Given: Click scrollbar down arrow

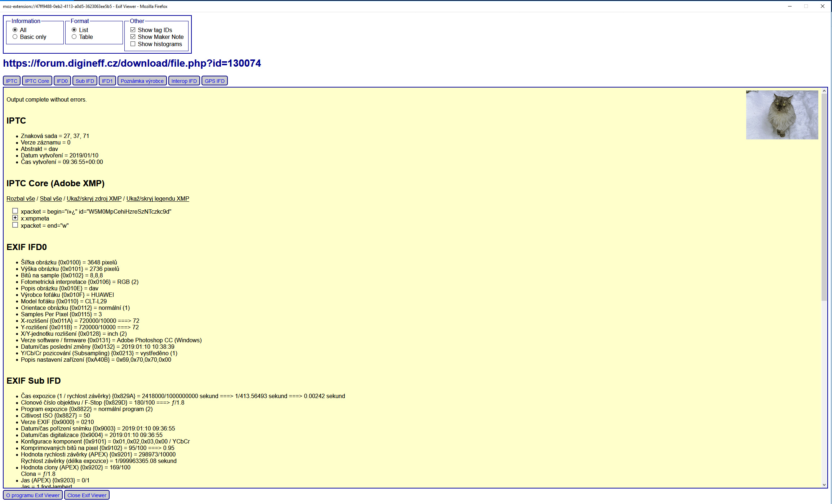Looking at the screenshot, I should pyautogui.click(x=824, y=485).
